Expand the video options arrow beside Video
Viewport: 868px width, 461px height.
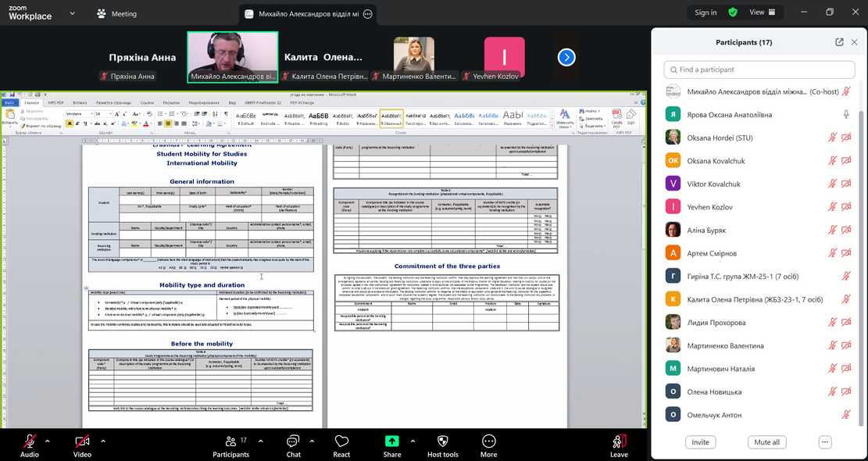tap(101, 441)
